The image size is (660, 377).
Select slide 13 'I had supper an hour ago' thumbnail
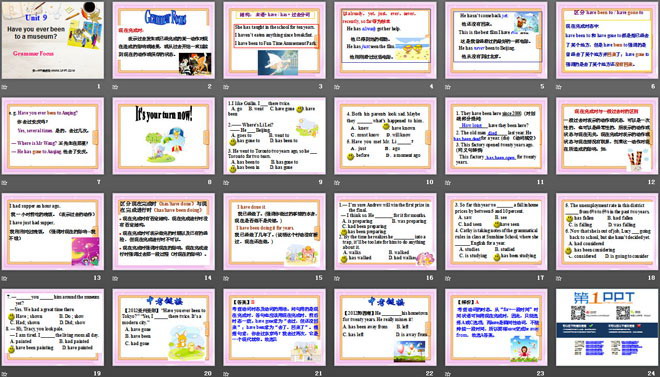pos(53,231)
